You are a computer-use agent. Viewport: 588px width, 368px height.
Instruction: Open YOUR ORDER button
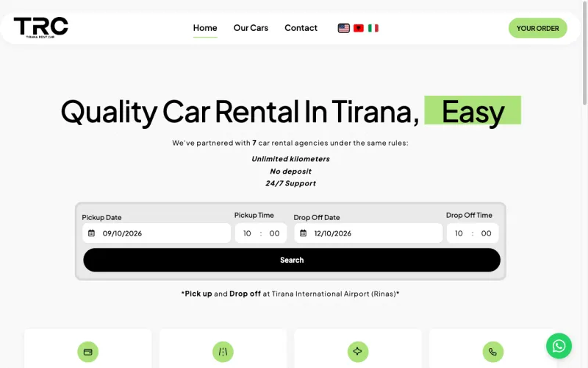538,28
